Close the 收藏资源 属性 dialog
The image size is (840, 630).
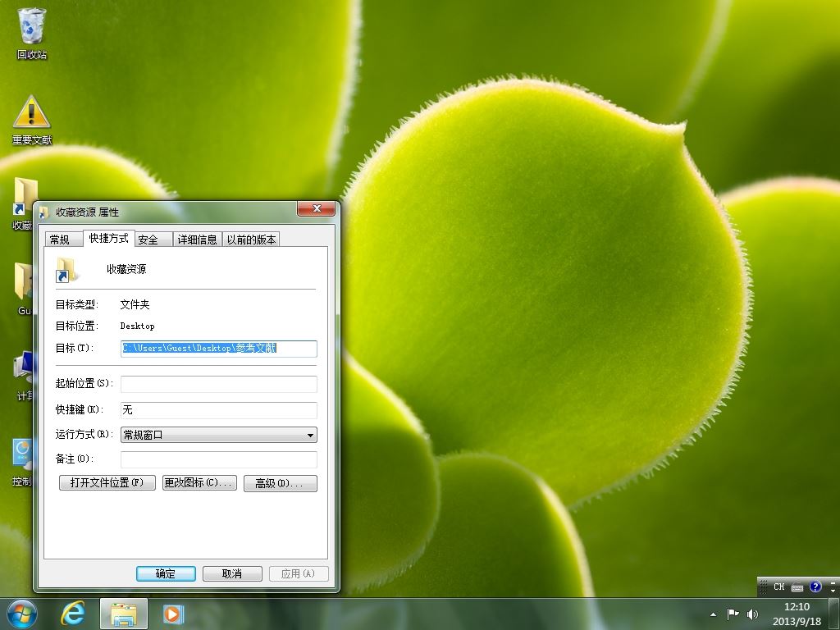tap(316, 208)
